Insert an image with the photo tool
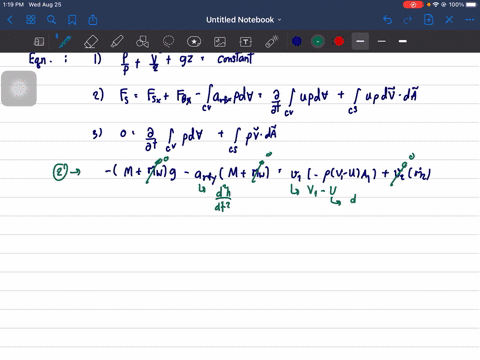This screenshot has width=480, height=360. pos(220,42)
